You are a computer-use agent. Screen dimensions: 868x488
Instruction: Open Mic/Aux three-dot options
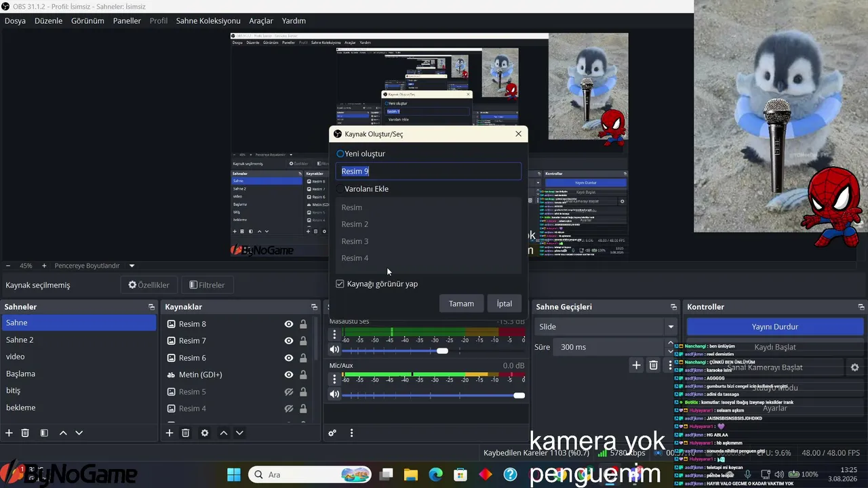pyautogui.click(x=334, y=379)
